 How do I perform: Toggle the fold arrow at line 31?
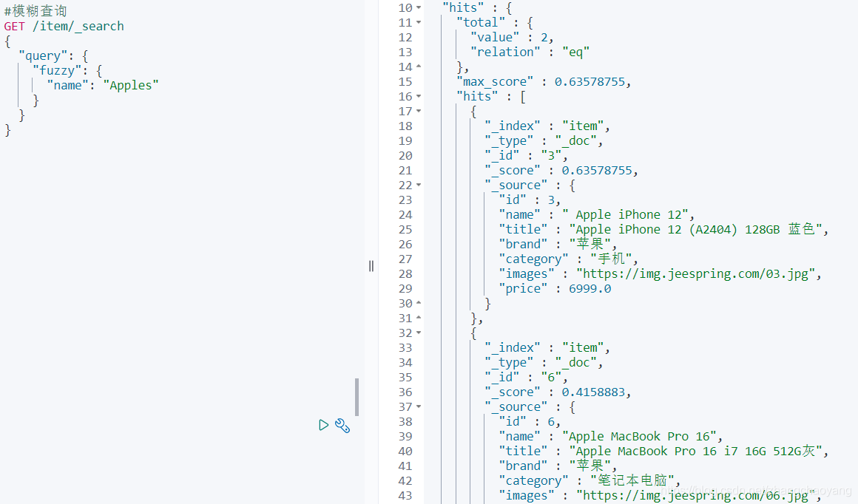point(419,319)
